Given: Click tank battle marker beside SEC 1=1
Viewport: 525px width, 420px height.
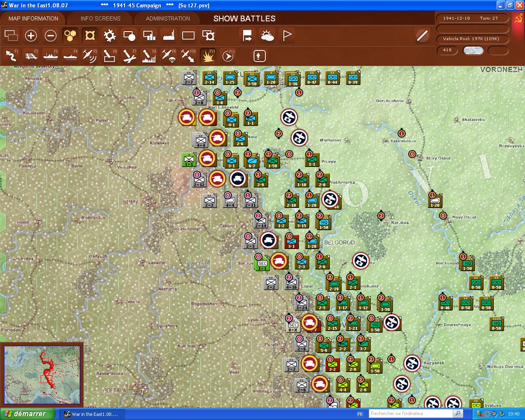Looking at the screenshot, I should tap(279, 261).
